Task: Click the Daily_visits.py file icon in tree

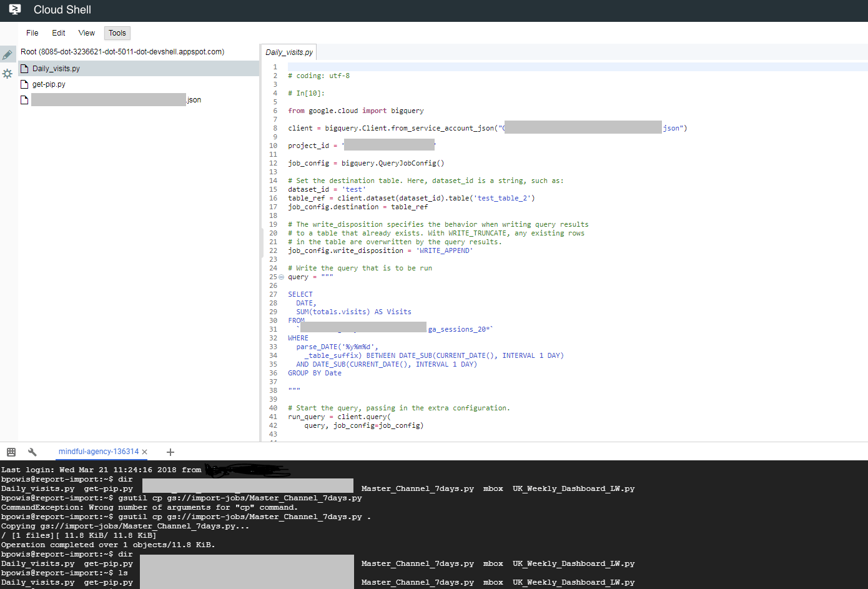Action: pos(25,69)
